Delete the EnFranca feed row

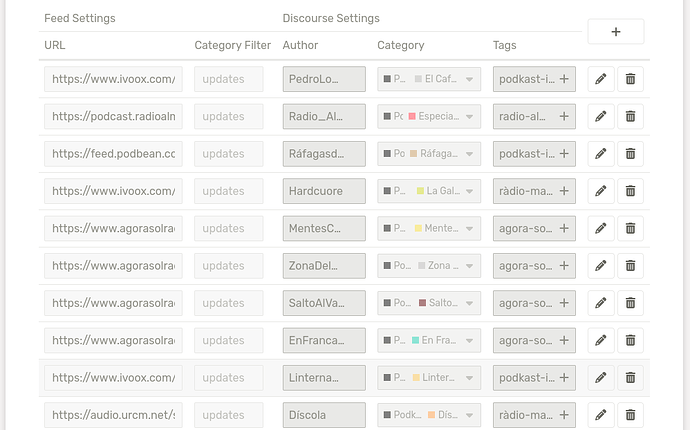[631, 340]
